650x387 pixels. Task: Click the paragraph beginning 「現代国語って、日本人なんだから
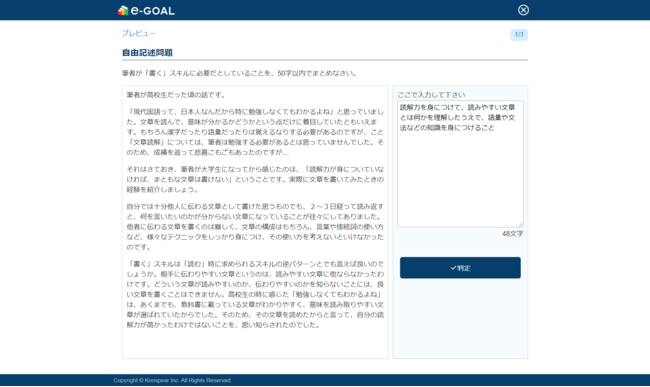pos(255,132)
